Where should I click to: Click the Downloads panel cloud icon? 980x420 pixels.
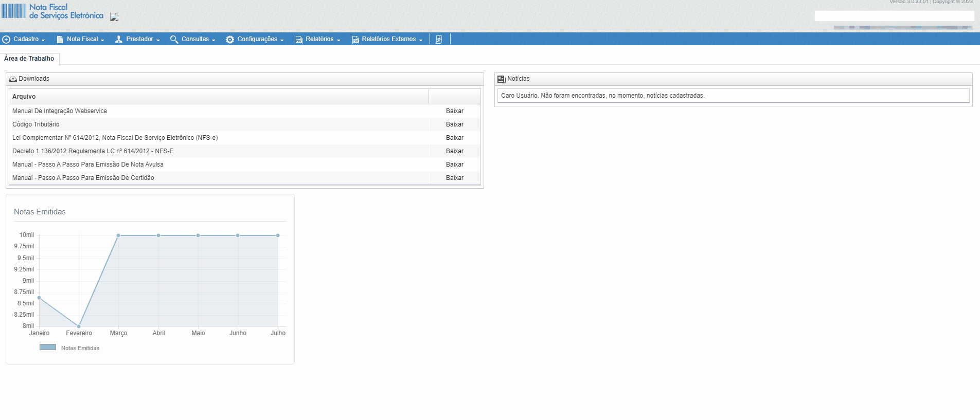point(13,79)
